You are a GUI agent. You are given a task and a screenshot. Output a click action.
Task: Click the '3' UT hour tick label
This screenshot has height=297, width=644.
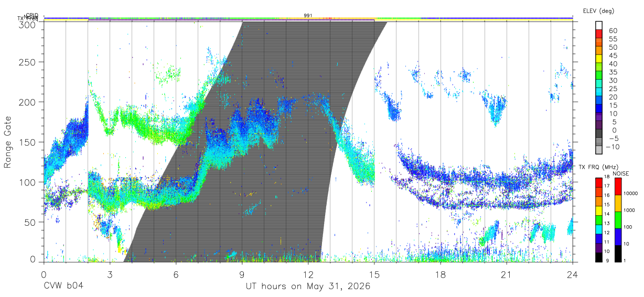pos(110,274)
